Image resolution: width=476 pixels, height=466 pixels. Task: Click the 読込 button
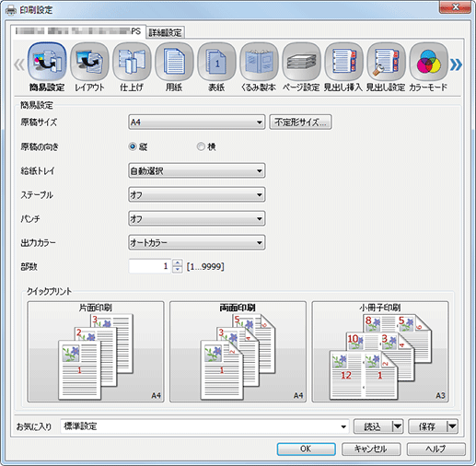[373, 426]
